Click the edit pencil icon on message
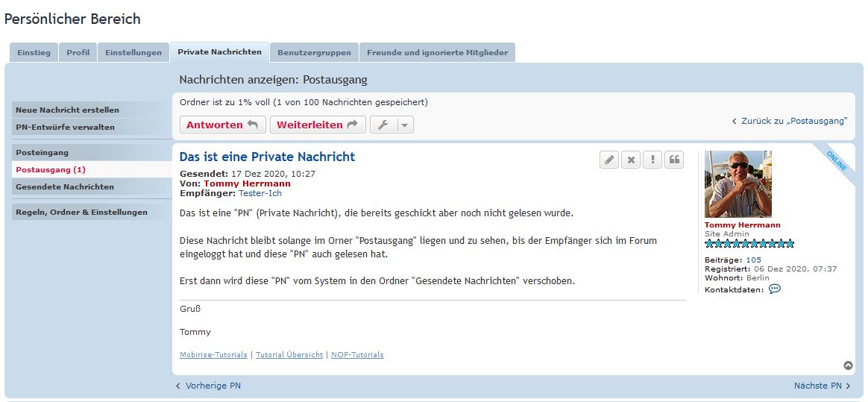This screenshot has height=402, width=868. [609, 160]
